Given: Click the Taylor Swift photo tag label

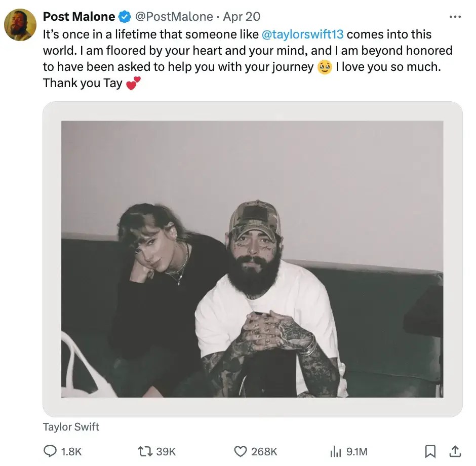Looking at the screenshot, I should click(x=71, y=427).
